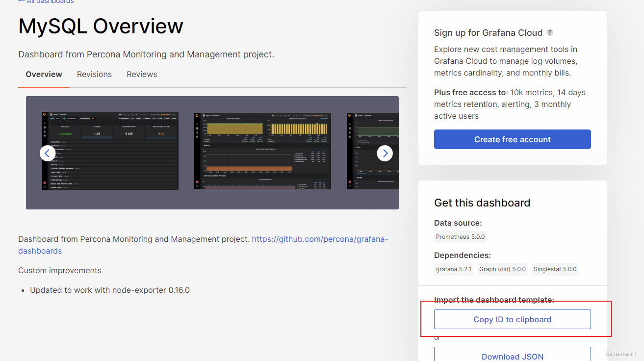Switch to the Overview tab
Viewport: 644px width, 361px height.
point(44,75)
